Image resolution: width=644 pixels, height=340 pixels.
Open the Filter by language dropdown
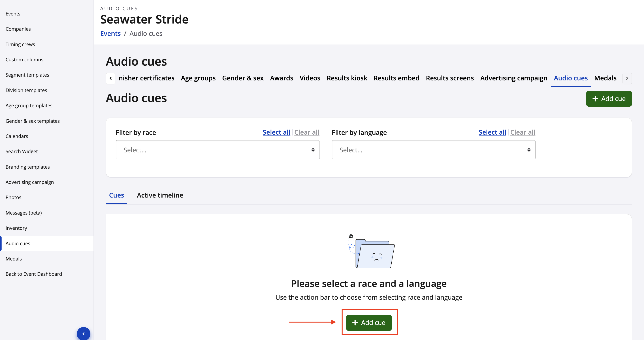coord(433,150)
